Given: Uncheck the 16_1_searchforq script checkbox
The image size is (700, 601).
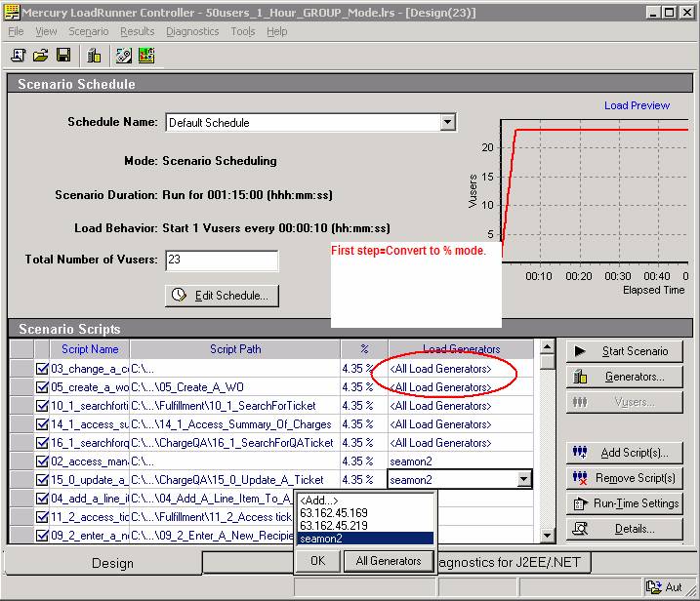Looking at the screenshot, I should pos(42,443).
